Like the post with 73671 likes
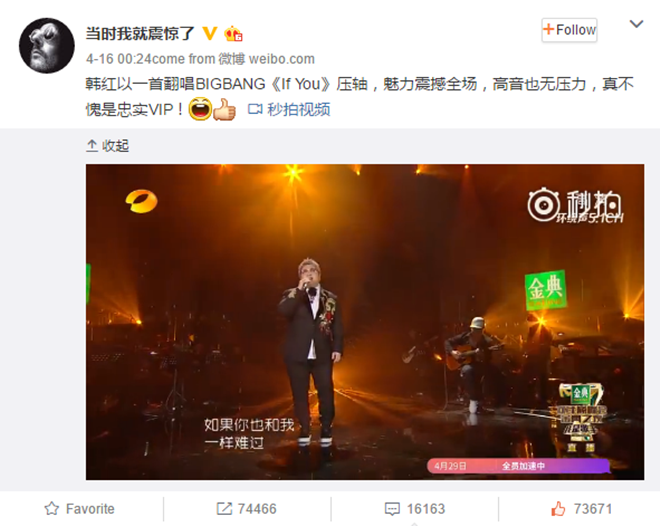 point(581,509)
